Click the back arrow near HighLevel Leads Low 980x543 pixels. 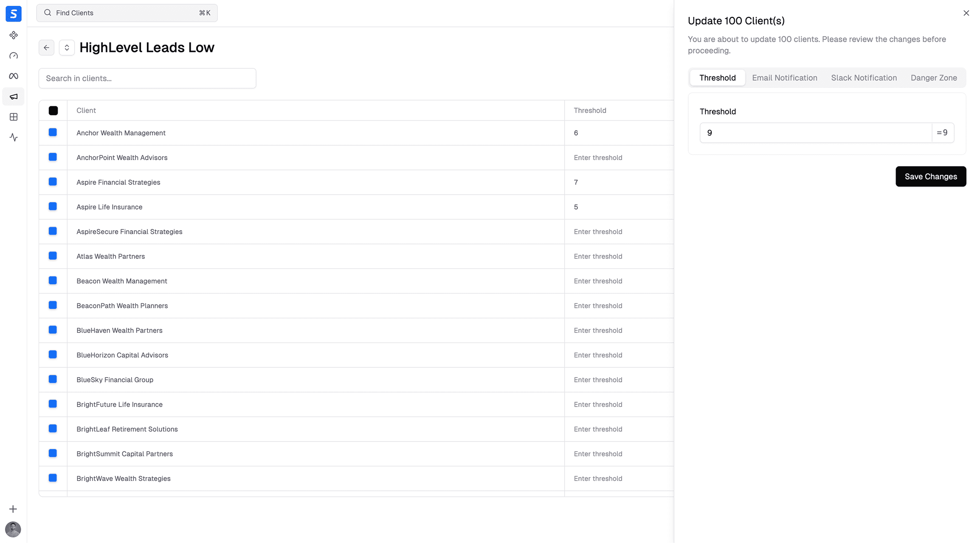pyautogui.click(x=46, y=47)
